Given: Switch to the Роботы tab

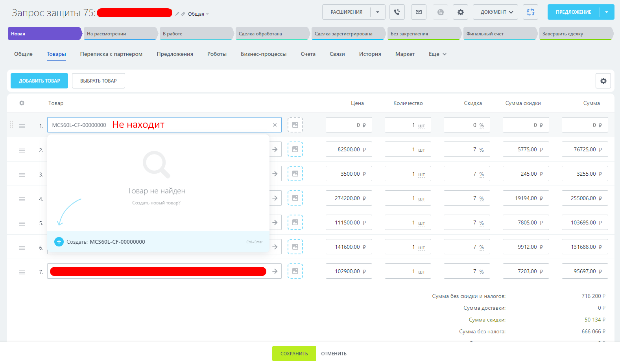Looking at the screenshot, I should pyautogui.click(x=217, y=54).
